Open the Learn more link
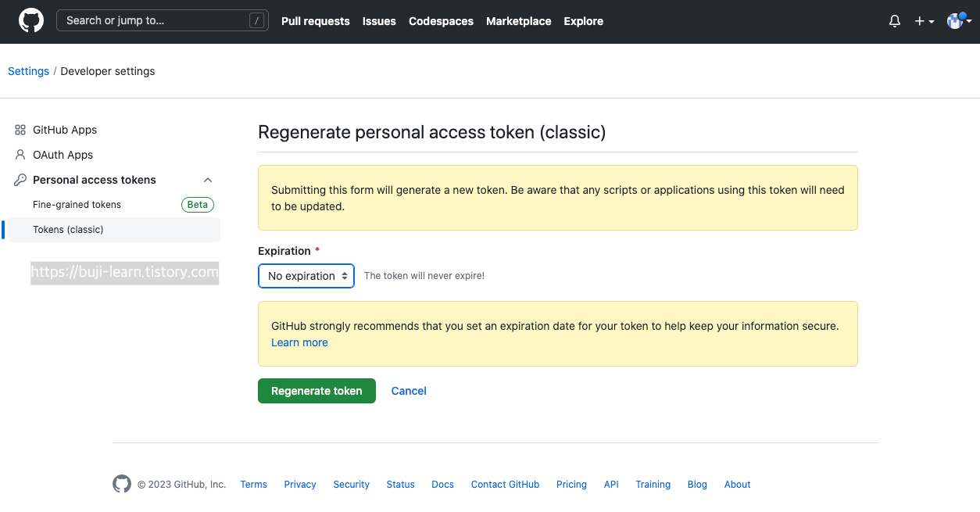 299,342
